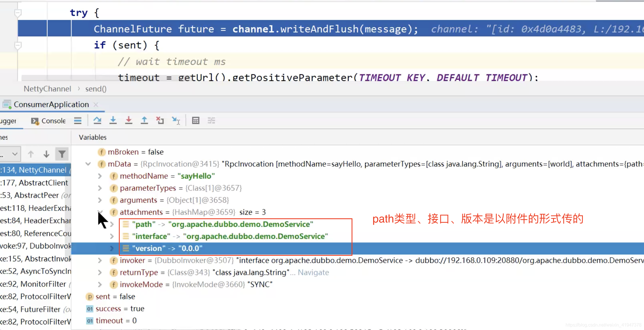Select the :118, HeaderExchange stack frame
The image size is (644, 330).
pos(35,208)
